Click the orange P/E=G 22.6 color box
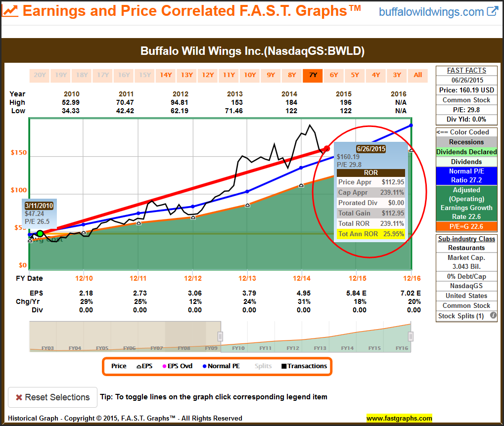 click(466, 227)
